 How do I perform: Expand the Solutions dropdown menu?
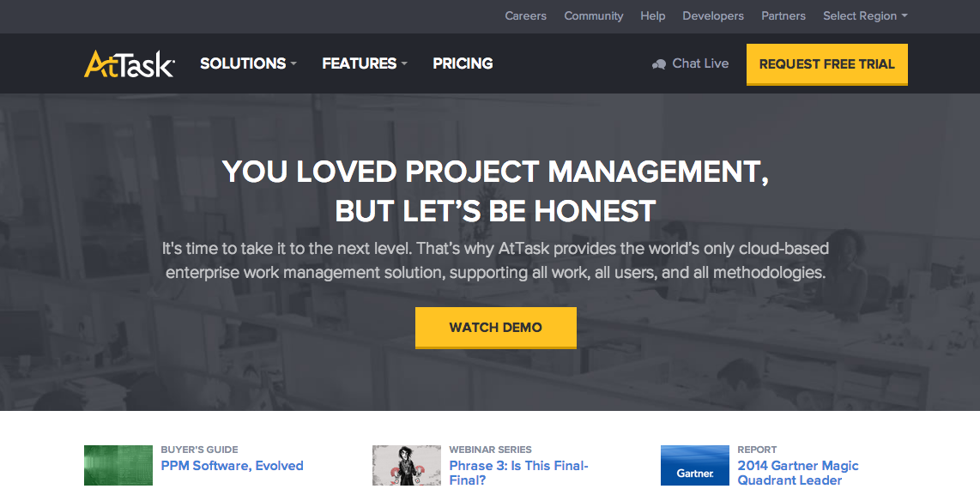248,63
